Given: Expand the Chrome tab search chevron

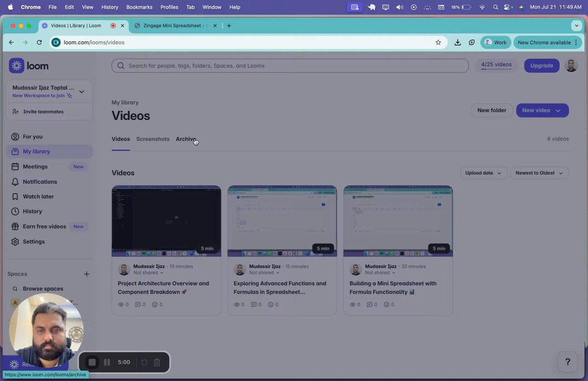Looking at the screenshot, I should click(x=577, y=26).
